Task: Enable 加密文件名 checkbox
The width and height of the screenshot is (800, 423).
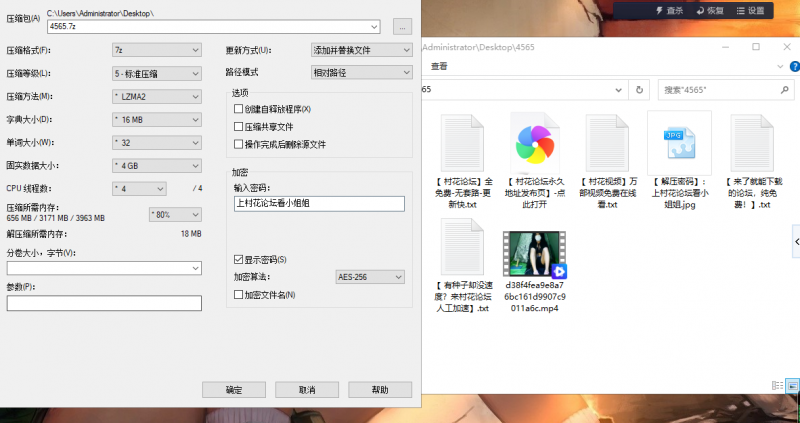Action: 238,295
